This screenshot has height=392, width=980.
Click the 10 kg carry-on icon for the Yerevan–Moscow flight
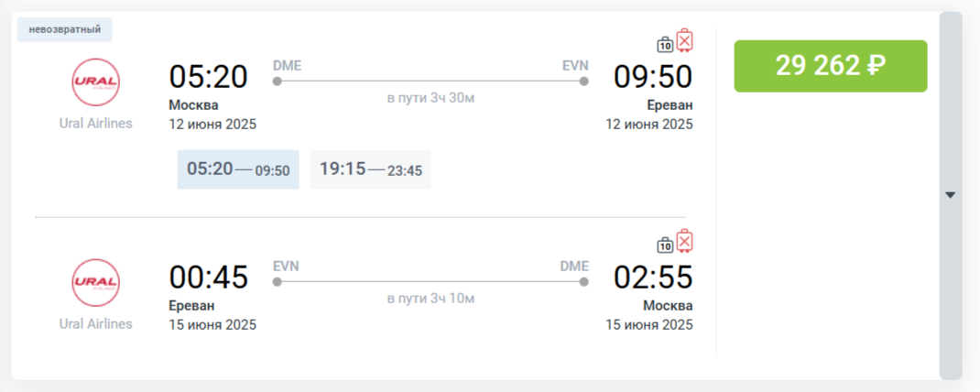click(x=666, y=245)
